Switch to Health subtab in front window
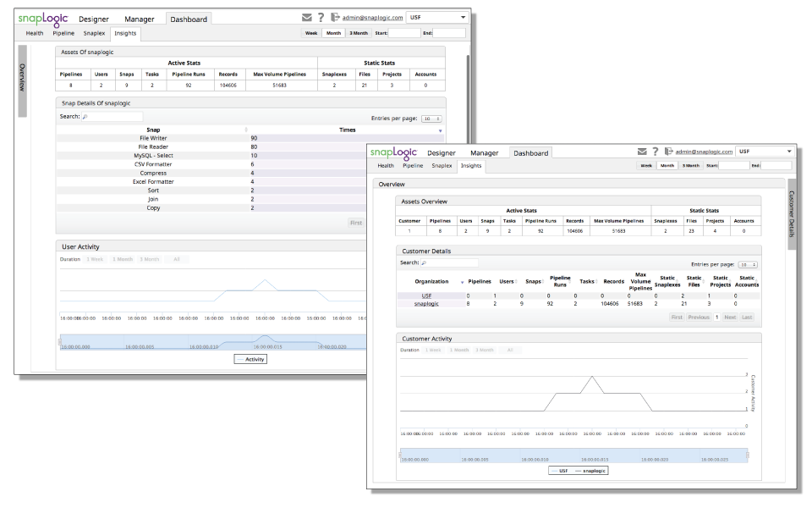This screenshot has width=812, height=508. [x=386, y=166]
